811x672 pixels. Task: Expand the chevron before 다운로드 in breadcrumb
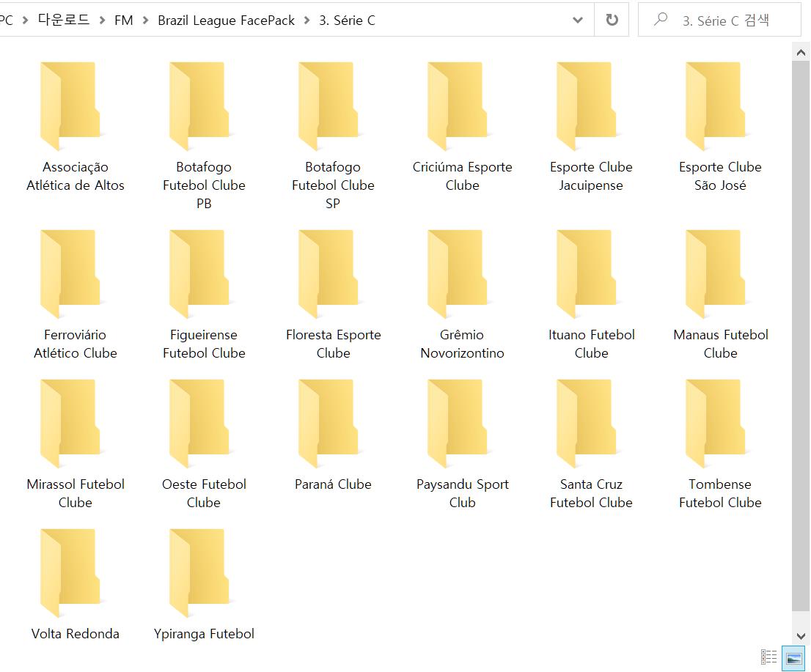tap(25, 21)
